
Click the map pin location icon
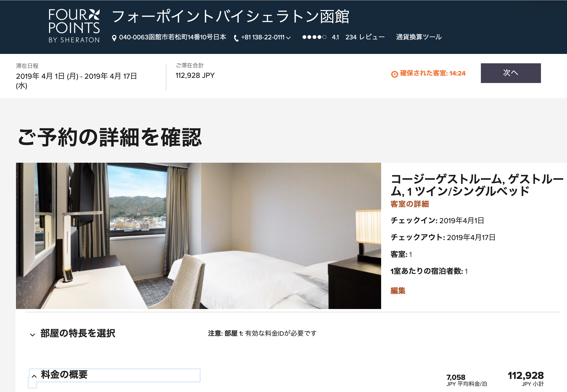coord(114,38)
